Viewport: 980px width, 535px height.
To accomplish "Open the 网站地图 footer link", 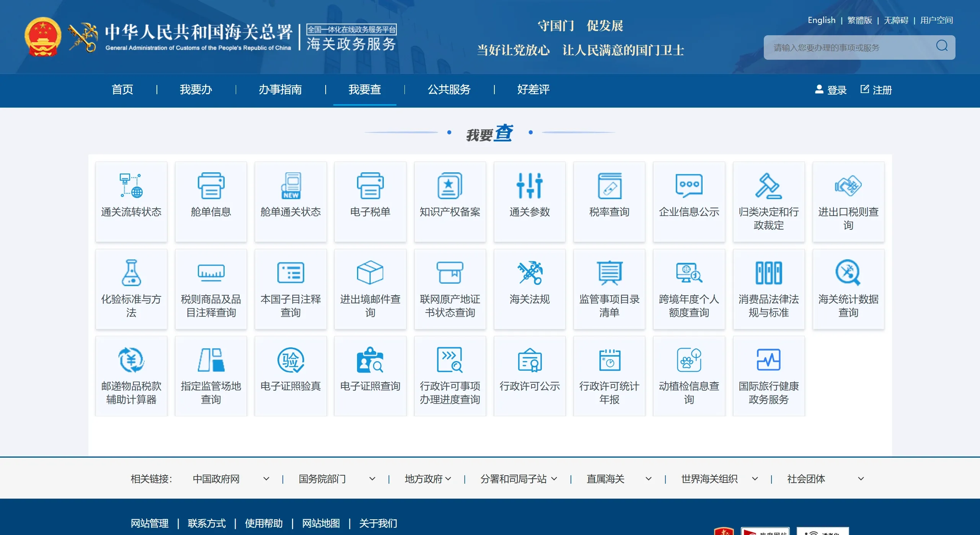I will [x=321, y=523].
